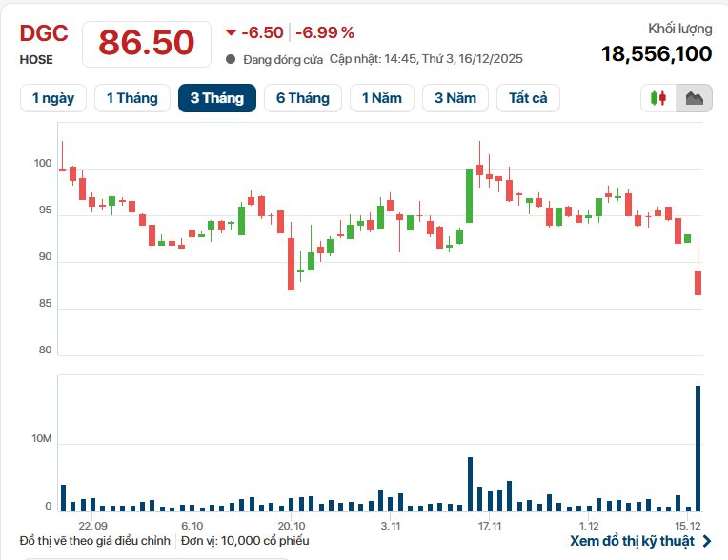
Task: Switch to area chart view icon
Action: coord(694,98)
